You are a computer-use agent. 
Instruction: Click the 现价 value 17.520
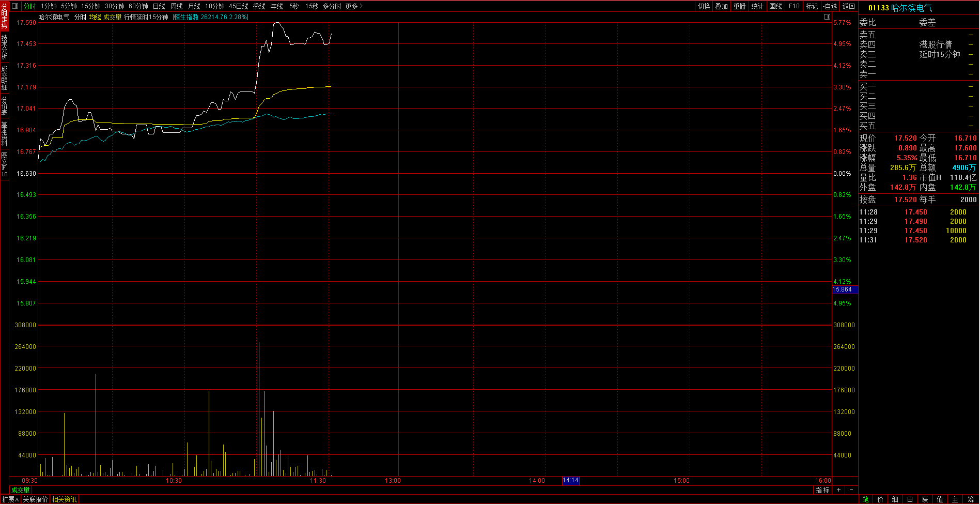pos(906,138)
